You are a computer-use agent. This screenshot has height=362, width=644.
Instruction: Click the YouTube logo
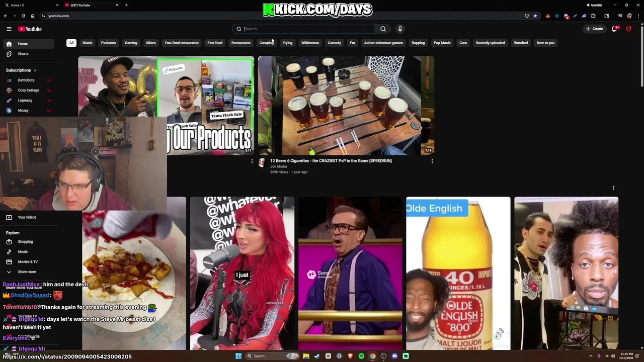(30, 29)
